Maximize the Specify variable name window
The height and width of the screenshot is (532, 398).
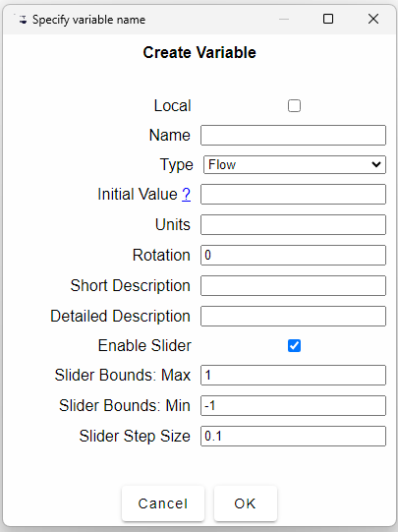click(328, 19)
